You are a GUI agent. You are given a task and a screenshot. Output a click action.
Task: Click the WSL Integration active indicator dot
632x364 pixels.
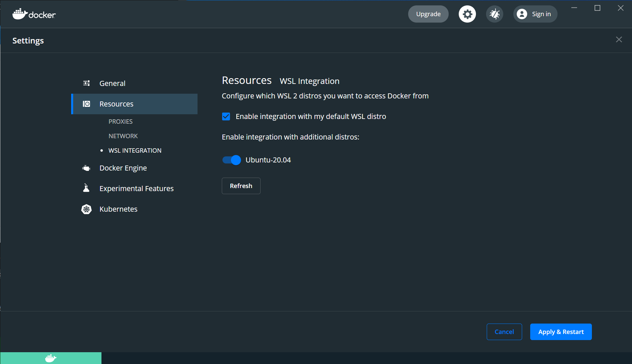tap(102, 151)
